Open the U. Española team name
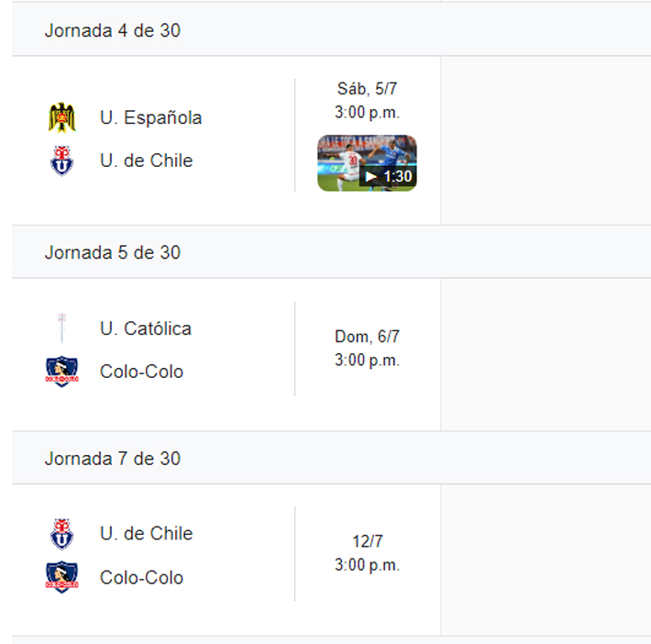Viewport: 651px width, 644px height. click(150, 117)
